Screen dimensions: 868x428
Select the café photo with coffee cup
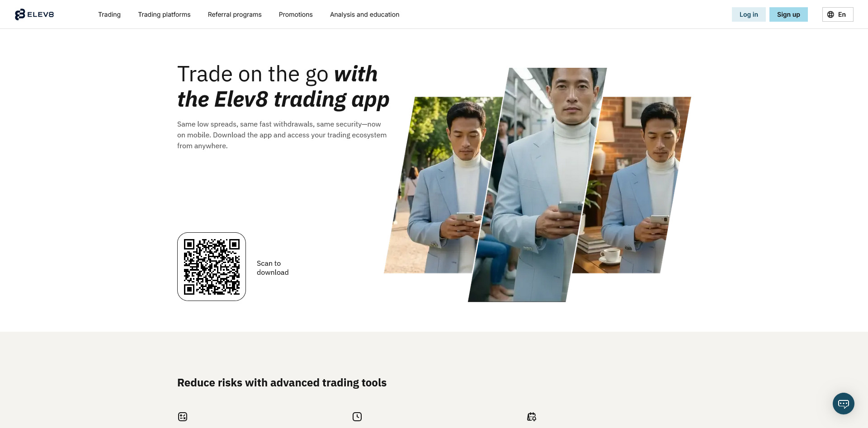point(633,190)
